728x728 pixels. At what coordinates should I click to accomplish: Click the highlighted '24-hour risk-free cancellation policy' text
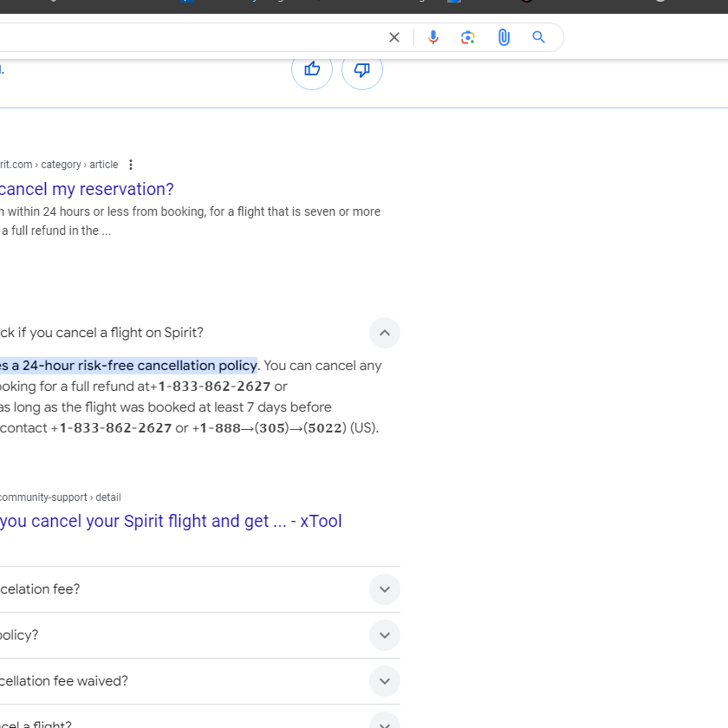tap(128, 366)
